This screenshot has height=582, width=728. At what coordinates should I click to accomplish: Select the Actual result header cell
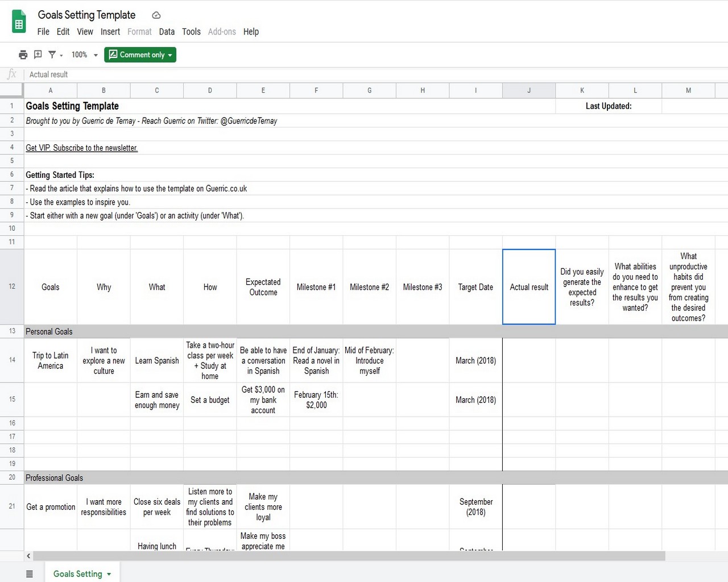click(x=528, y=286)
